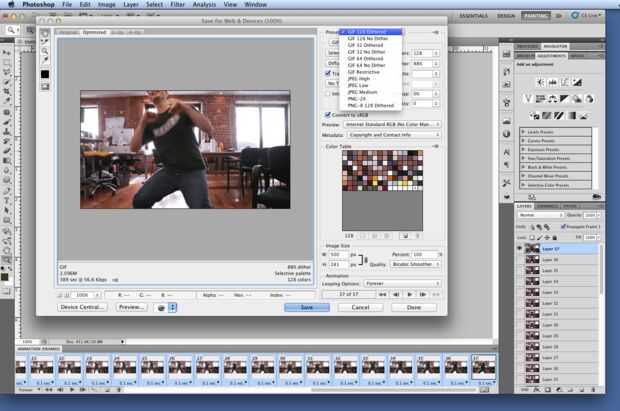
Task: Open the Filter menu in menu bar
Action: pos(178,5)
